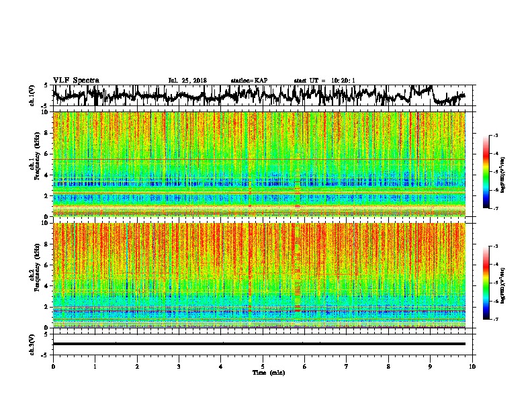Click the "station=KAP" header label
Viewport: 532px width, 411px height.
pos(249,81)
